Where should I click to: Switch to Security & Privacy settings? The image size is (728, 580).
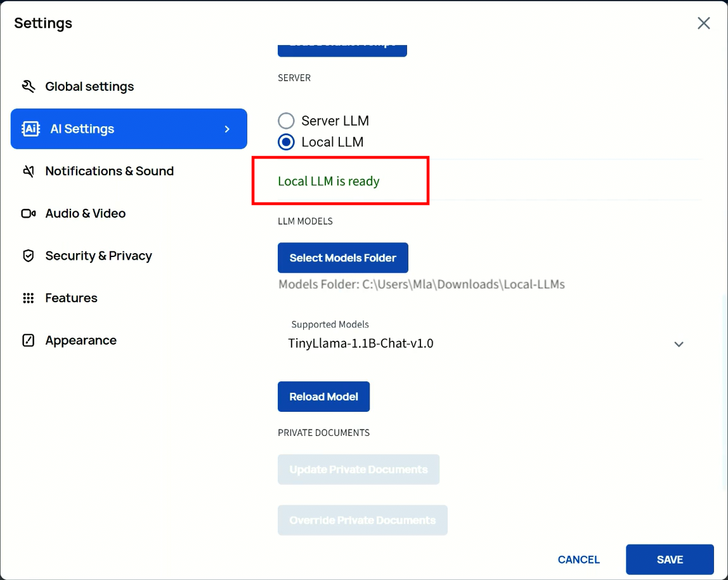pyautogui.click(x=98, y=256)
